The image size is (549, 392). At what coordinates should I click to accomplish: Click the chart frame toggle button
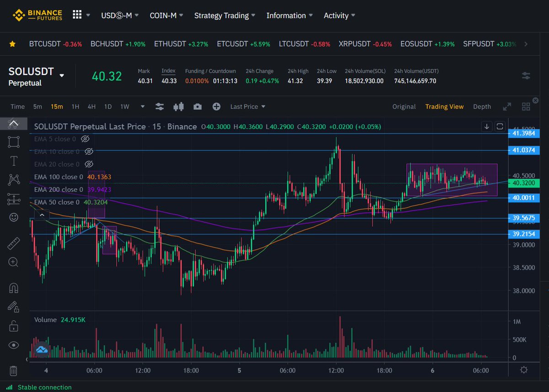click(x=500, y=126)
